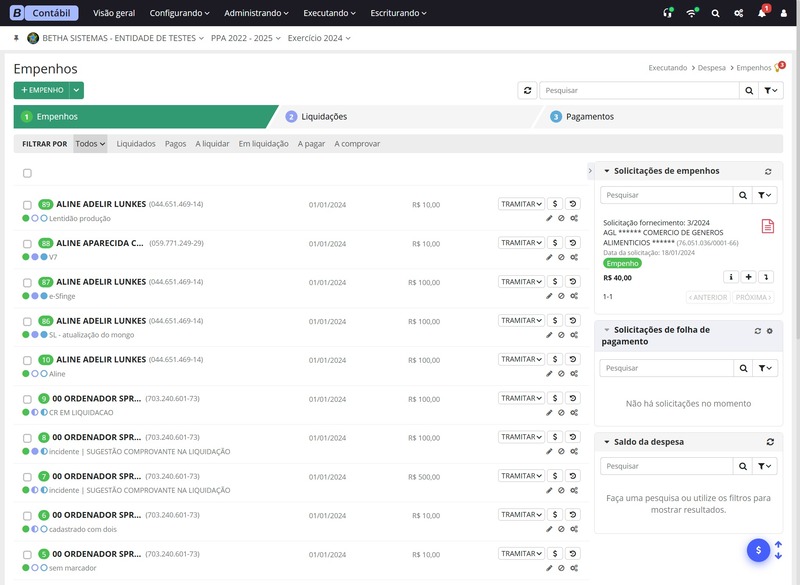Click the history icon for empenho 87
The width and height of the screenshot is (800, 585).
click(x=573, y=282)
